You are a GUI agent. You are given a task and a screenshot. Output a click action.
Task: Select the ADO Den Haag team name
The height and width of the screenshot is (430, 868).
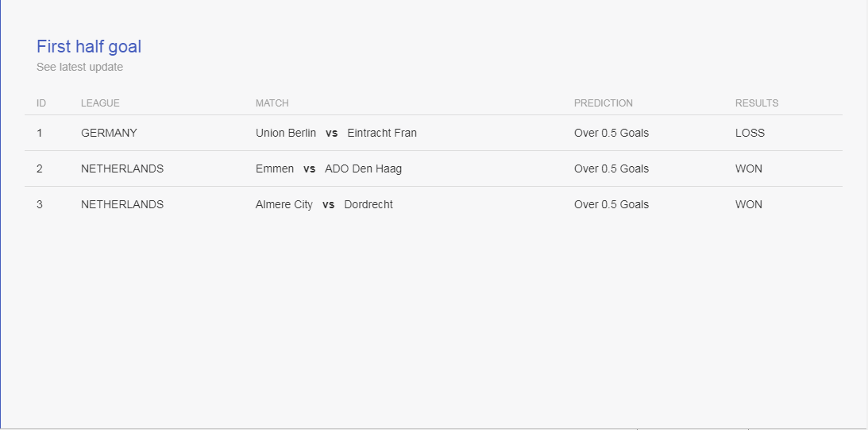(x=363, y=169)
